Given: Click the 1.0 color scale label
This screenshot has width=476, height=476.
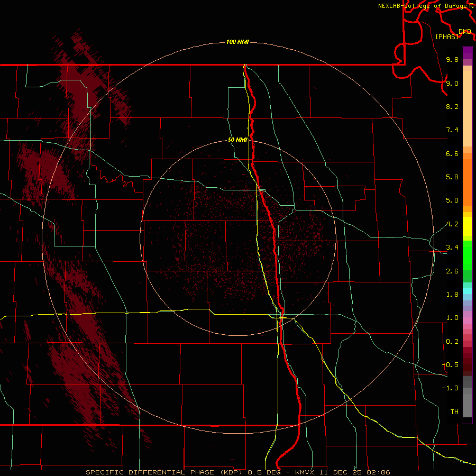Looking at the screenshot, I should [452, 318].
